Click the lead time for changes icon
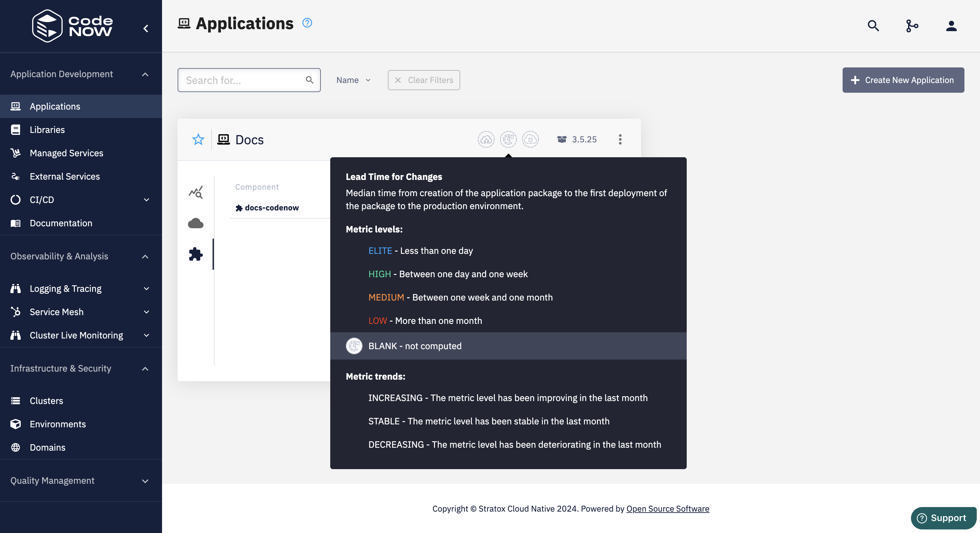The width and height of the screenshot is (980, 533). point(508,139)
